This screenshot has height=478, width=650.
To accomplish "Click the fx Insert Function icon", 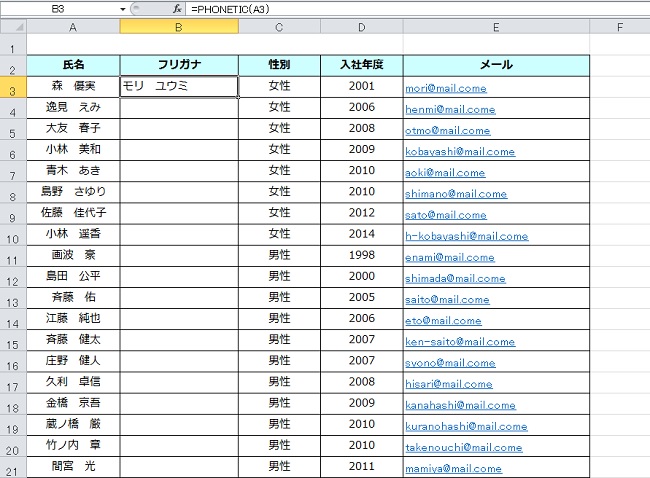I will tap(177, 8).
